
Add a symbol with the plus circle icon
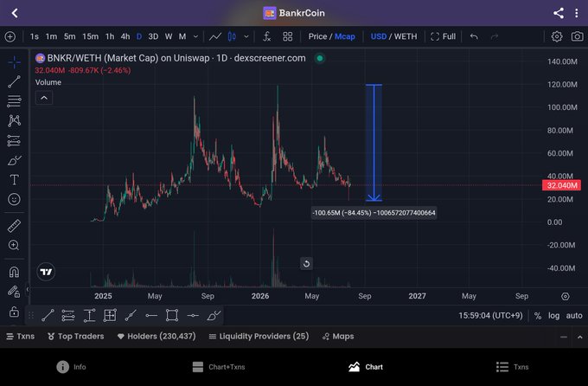10,36
